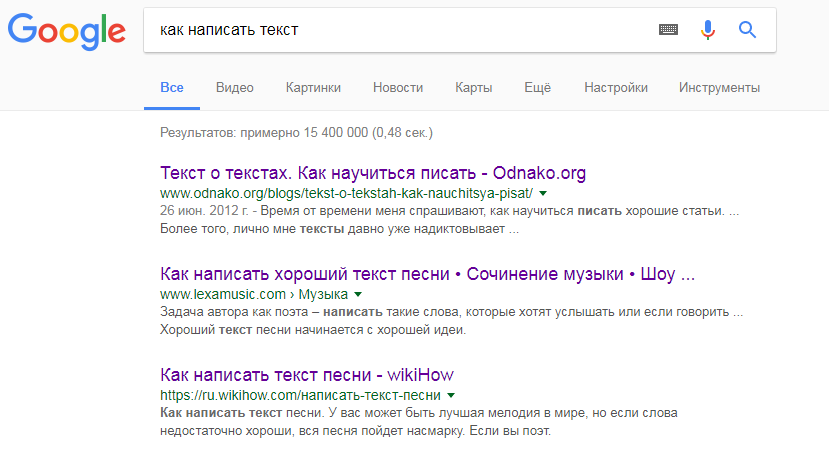The width and height of the screenshot is (829, 456).
Task: Open result 'Как написать хороший текст песни'
Action: (x=427, y=274)
